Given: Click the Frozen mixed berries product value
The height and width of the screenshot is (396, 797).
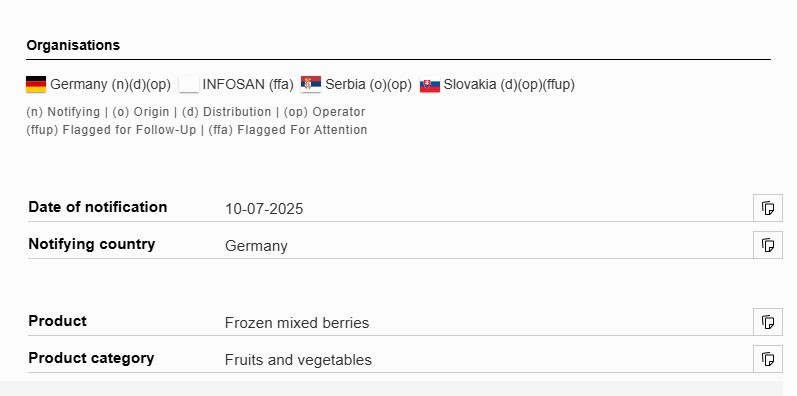Looking at the screenshot, I should (297, 323).
